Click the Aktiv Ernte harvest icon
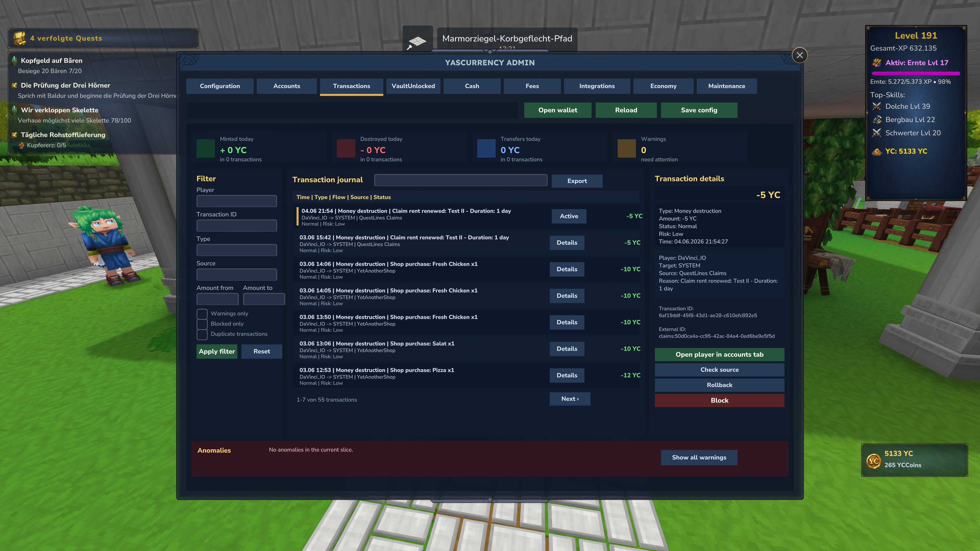The image size is (980, 551). point(877,63)
